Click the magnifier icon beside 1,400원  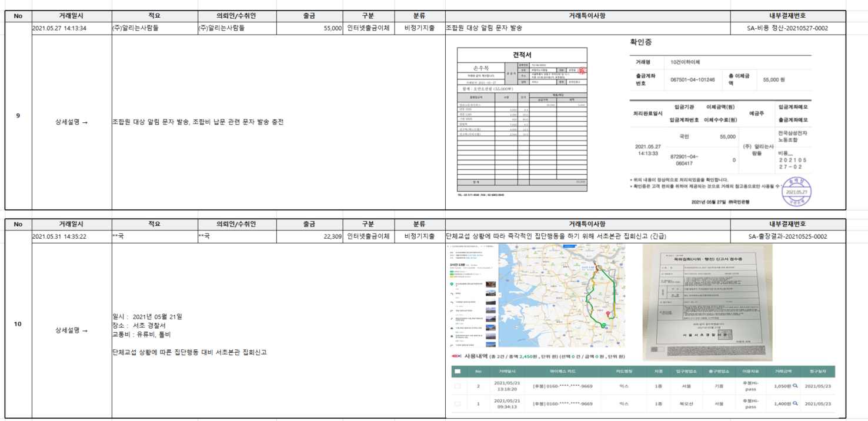[795, 403]
